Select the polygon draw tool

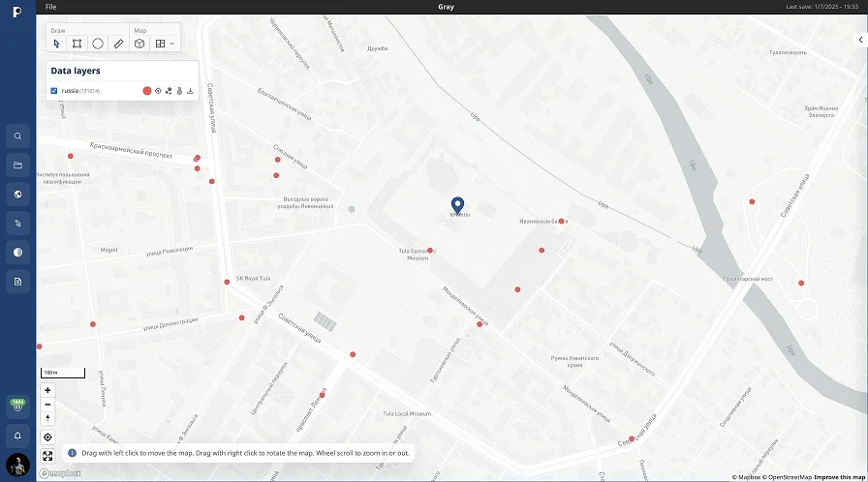[77, 44]
